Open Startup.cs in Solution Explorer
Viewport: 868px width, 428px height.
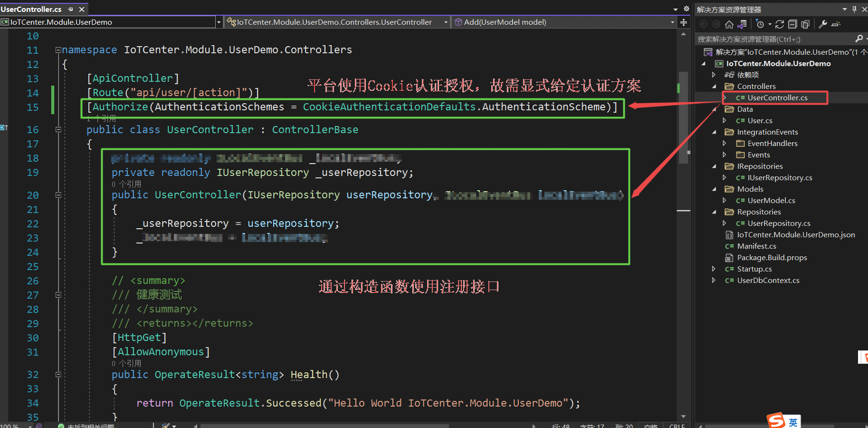coord(754,269)
